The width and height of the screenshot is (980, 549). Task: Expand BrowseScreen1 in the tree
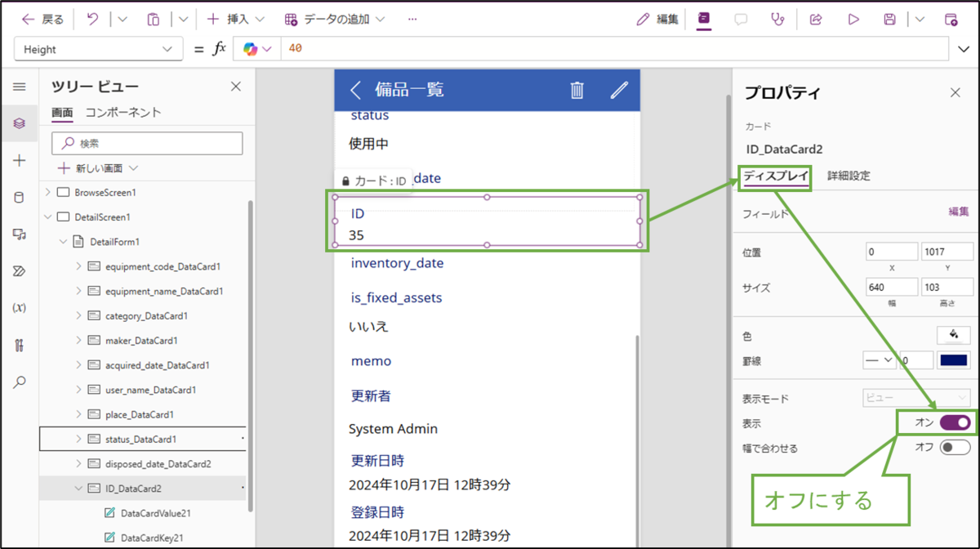47,193
